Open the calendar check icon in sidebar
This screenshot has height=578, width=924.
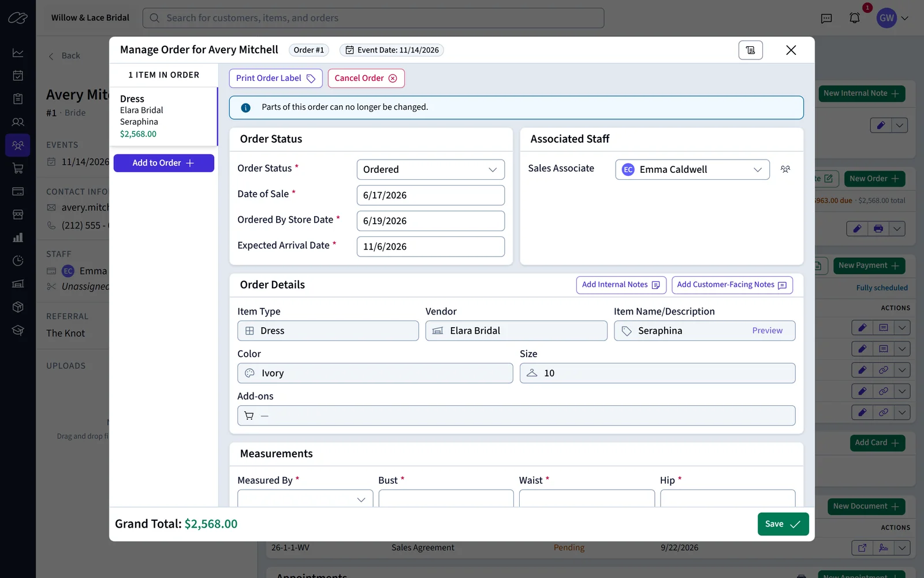[x=18, y=76]
